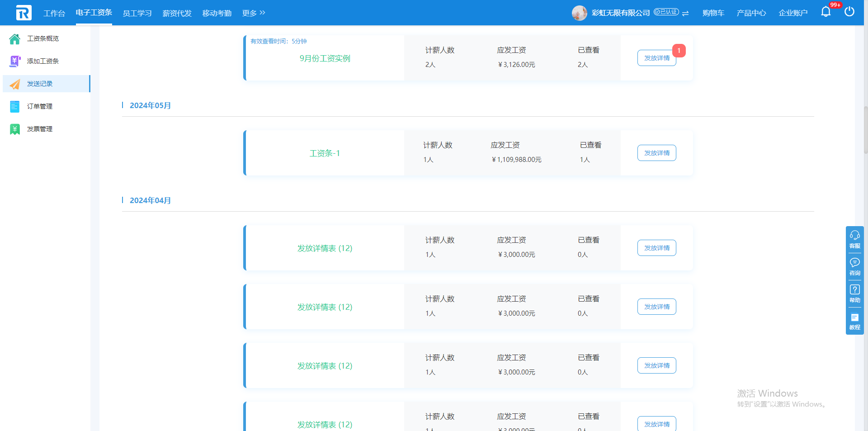Click 发放详情 for 9月份工资实例
The image size is (868, 431).
(656, 58)
